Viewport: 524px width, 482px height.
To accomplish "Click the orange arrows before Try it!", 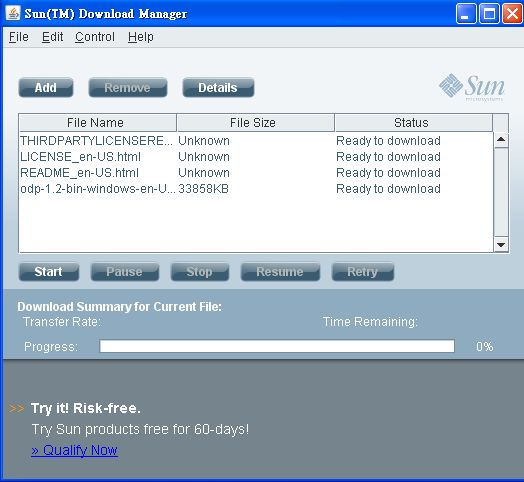I will 17,408.
